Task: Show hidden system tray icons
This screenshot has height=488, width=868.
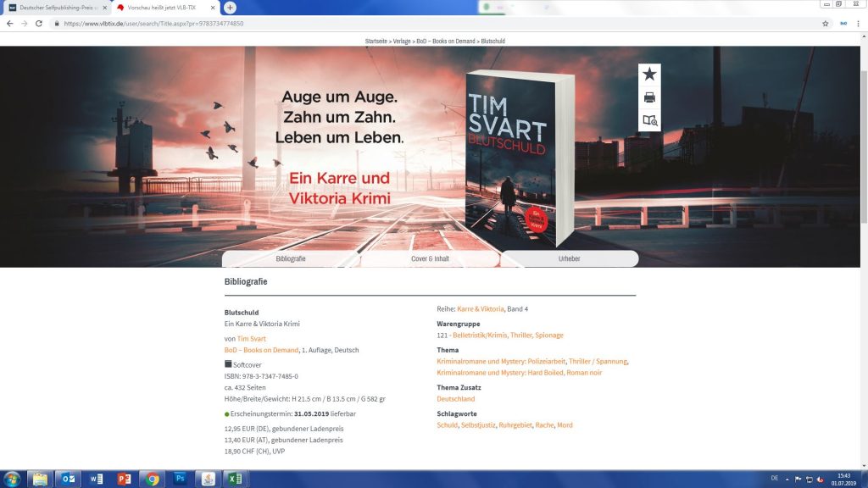Action: tap(787, 480)
